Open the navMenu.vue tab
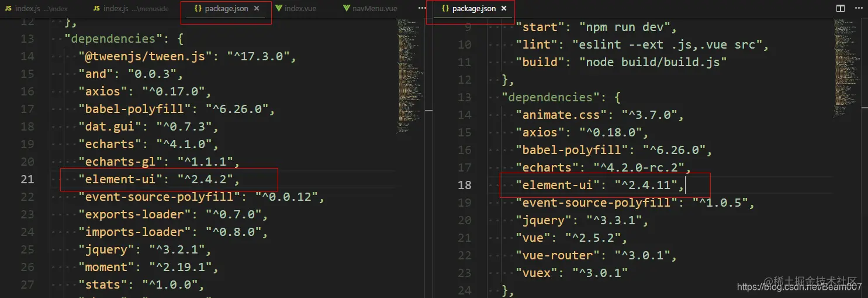This screenshot has height=298, width=868. pyautogui.click(x=371, y=9)
